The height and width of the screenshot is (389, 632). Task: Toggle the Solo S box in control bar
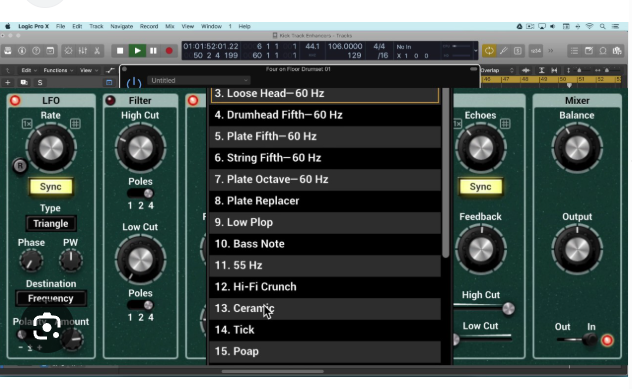click(x=518, y=51)
